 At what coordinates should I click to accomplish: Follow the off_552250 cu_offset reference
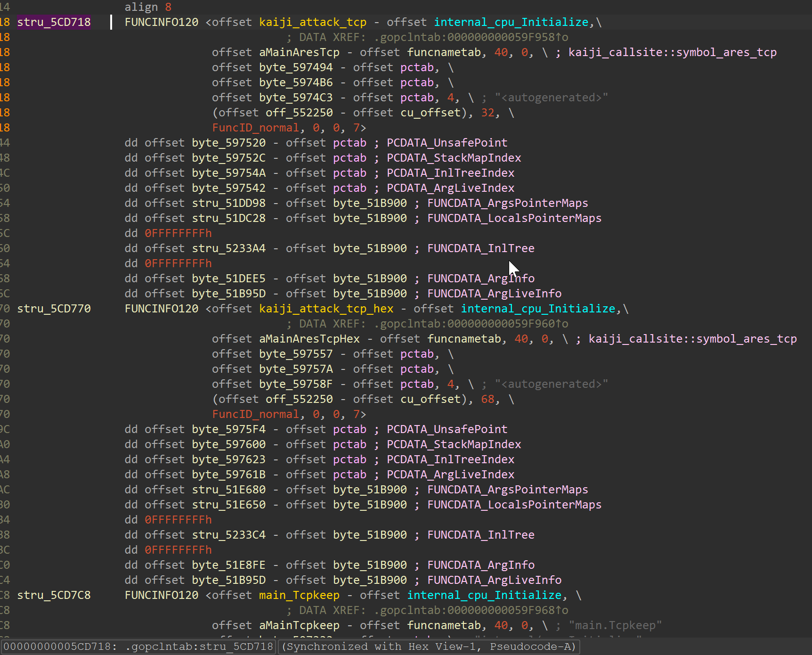pos(299,112)
